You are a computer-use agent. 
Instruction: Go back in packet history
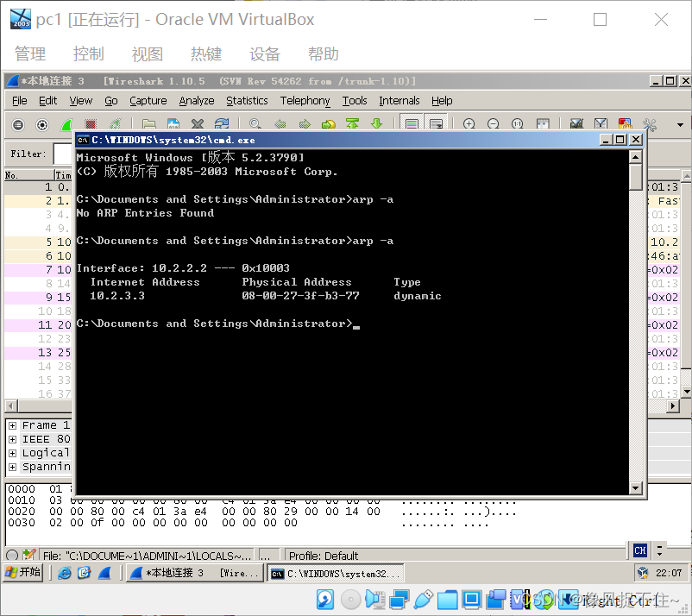(280, 125)
